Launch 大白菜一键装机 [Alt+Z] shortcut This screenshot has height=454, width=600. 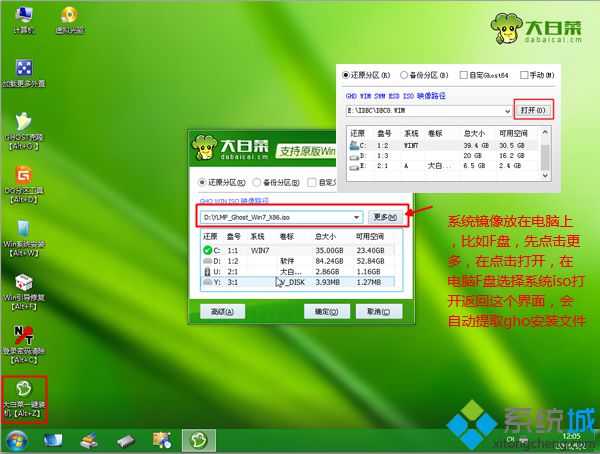tap(24, 399)
